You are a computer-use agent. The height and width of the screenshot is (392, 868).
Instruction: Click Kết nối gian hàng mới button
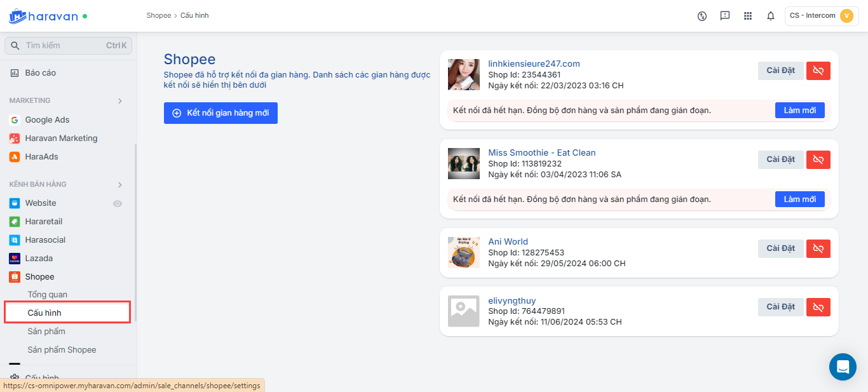220,113
